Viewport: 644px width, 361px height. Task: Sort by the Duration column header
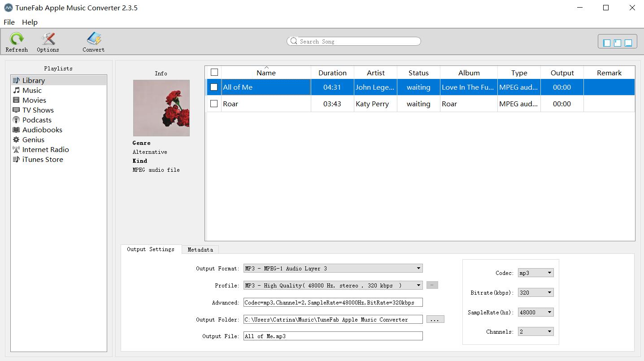[332, 73]
